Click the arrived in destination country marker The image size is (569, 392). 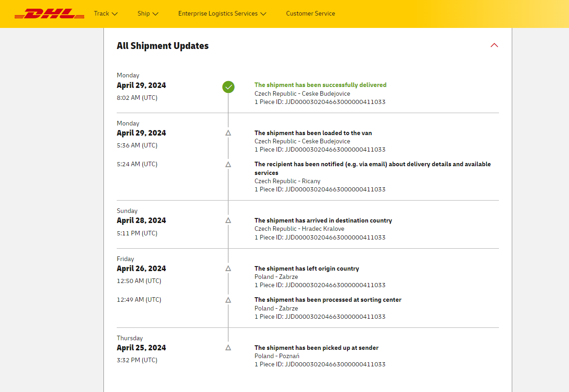tap(228, 220)
